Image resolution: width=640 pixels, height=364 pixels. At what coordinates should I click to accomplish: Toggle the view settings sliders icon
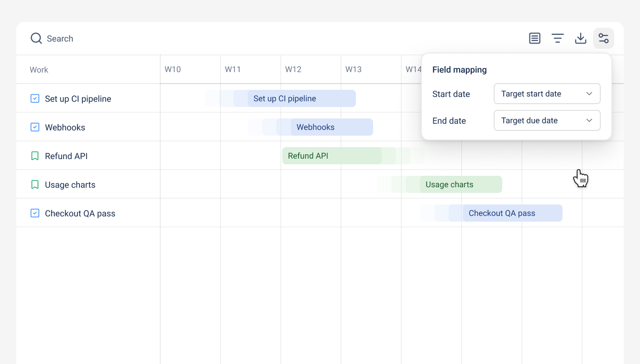604,38
